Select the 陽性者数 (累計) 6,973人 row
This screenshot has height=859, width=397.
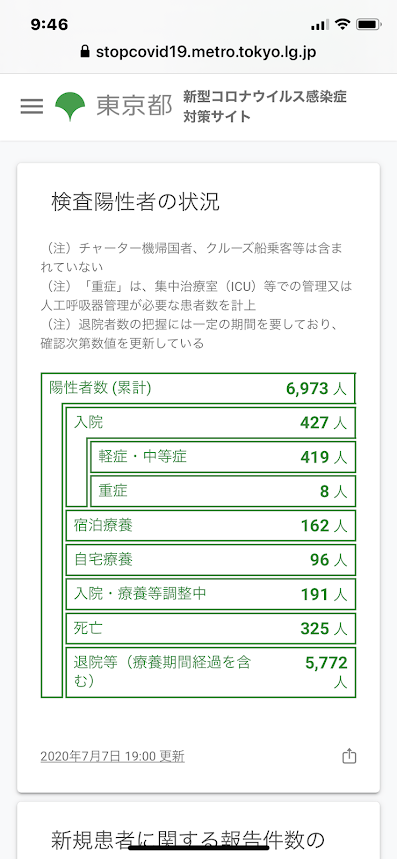[198, 388]
